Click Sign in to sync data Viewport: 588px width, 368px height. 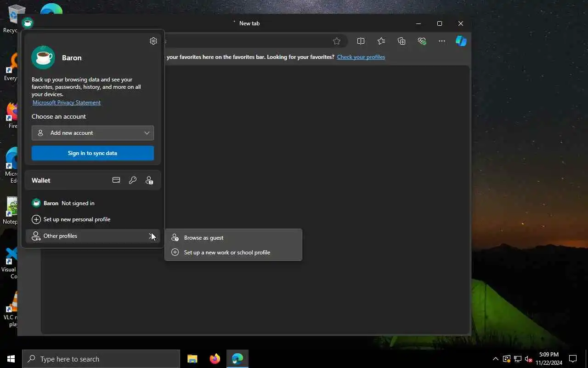(x=93, y=153)
